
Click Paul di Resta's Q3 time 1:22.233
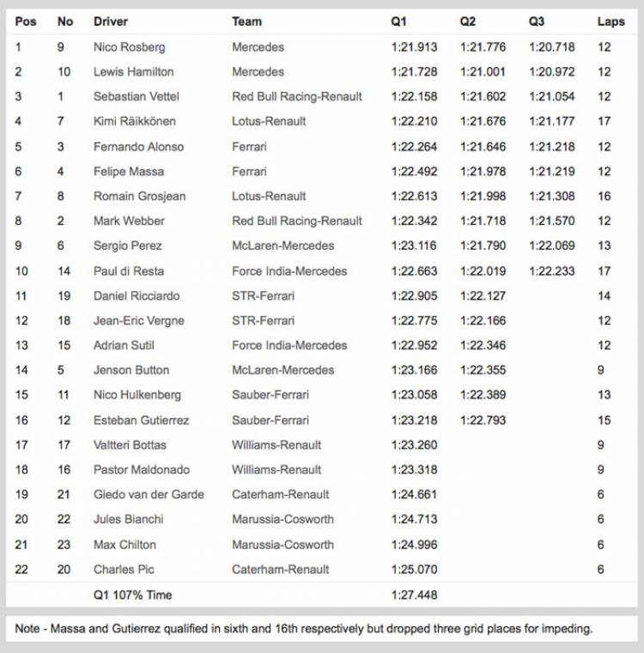point(551,271)
